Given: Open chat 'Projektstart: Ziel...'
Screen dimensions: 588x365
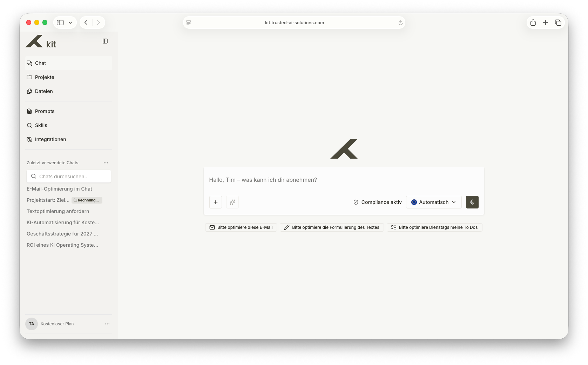Looking at the screenshot, I should [48, 200].
